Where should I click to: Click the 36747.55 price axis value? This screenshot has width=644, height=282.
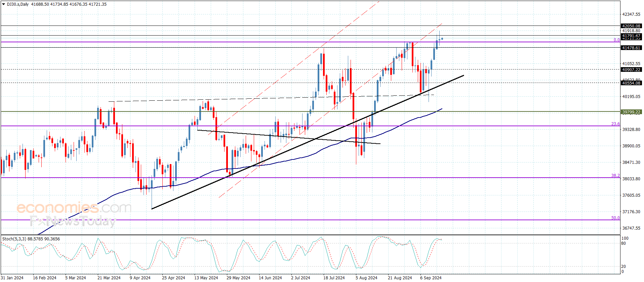point(631,228)
